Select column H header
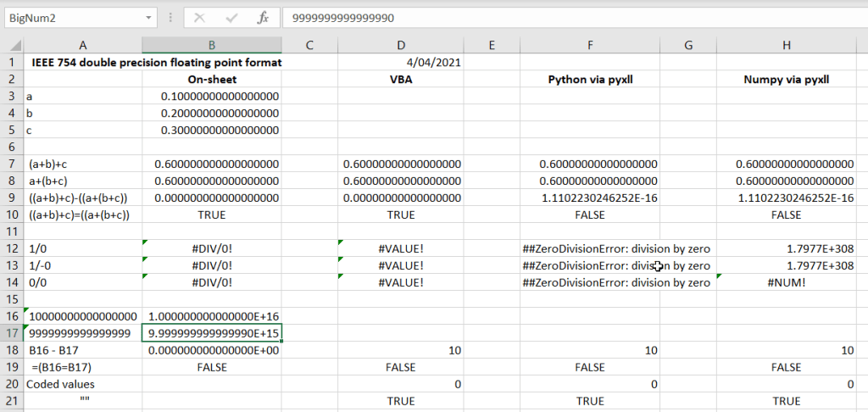The width and height of the screenshot is (868, 412). click(x=786, y=44)
